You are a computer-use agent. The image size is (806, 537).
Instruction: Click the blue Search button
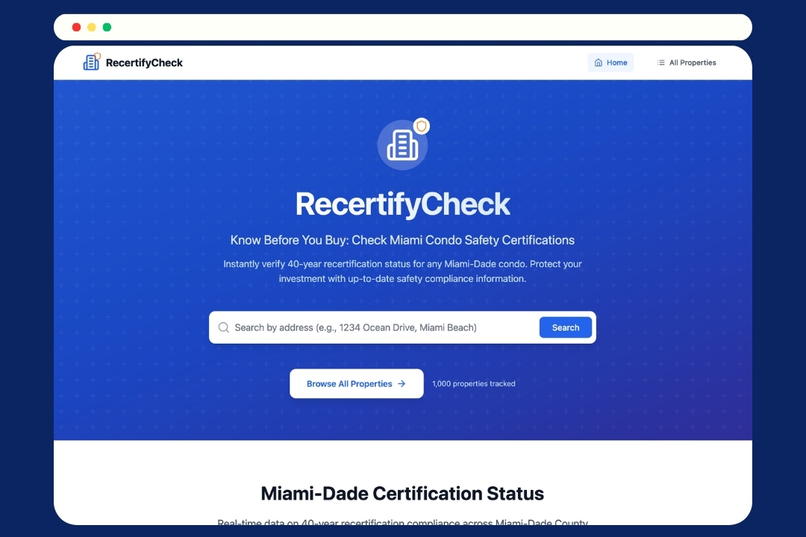pos(565,327)
